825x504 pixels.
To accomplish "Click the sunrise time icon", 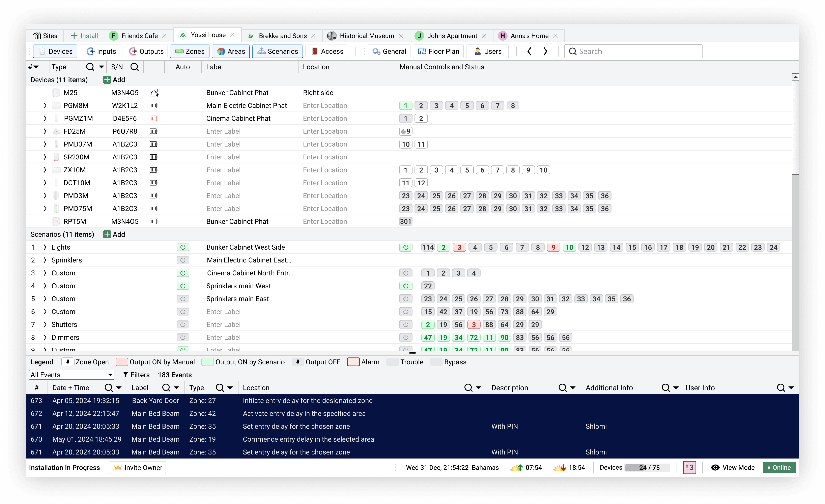I will [x=516, y=468].
